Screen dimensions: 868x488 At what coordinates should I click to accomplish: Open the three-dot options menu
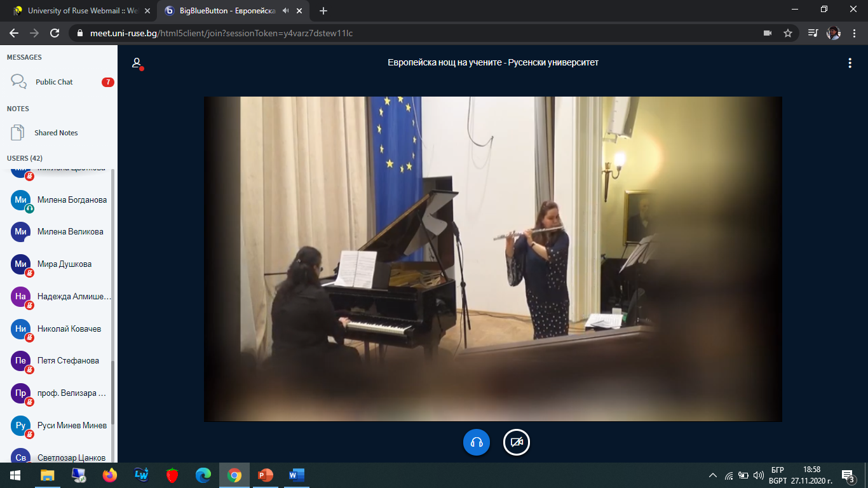click(x=850, y=63)
